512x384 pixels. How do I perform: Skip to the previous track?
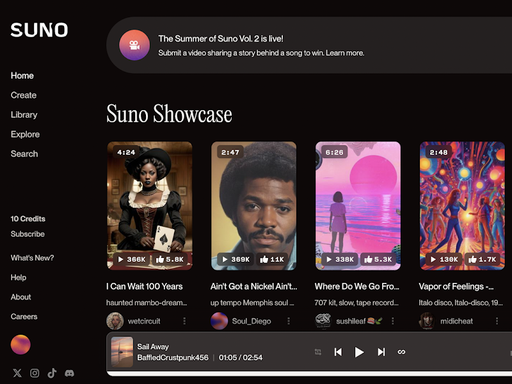click(338, 352)
